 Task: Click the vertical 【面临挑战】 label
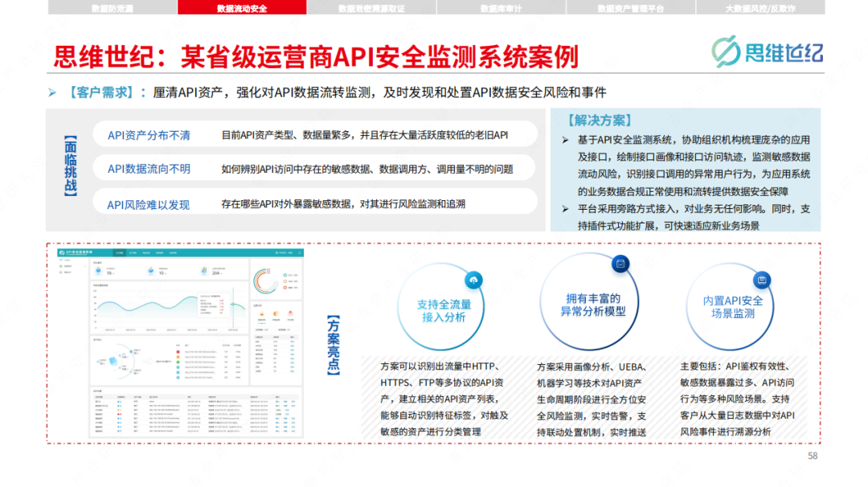pyautogui.click(x=70, y=166)
